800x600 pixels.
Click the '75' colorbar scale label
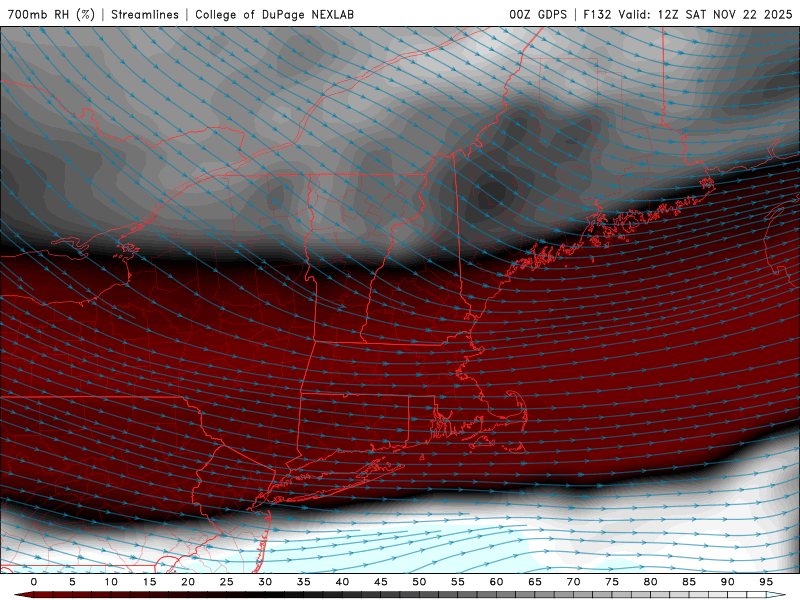click(x=612, y=582)
